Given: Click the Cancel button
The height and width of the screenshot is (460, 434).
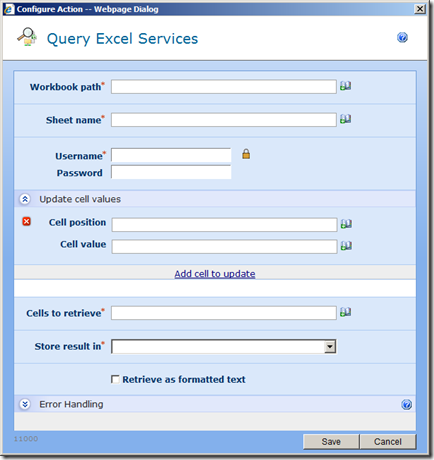Looking at the screenshot, I should [388, 442].
